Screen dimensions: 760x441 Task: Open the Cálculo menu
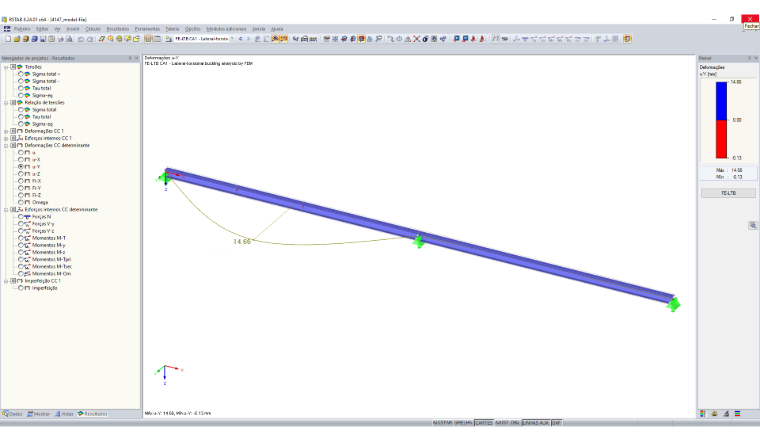click(93, 29)
